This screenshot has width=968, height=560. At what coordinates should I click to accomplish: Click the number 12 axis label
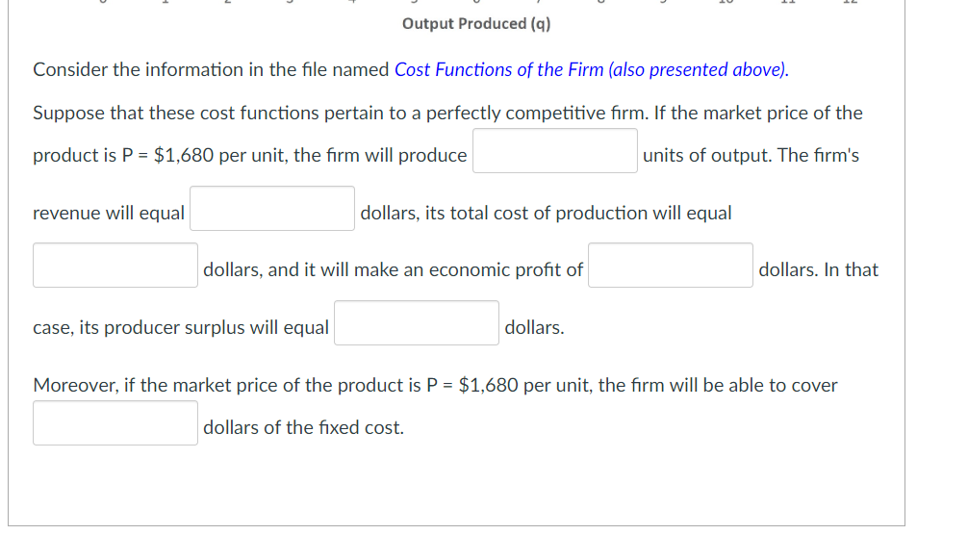[852, 3]
